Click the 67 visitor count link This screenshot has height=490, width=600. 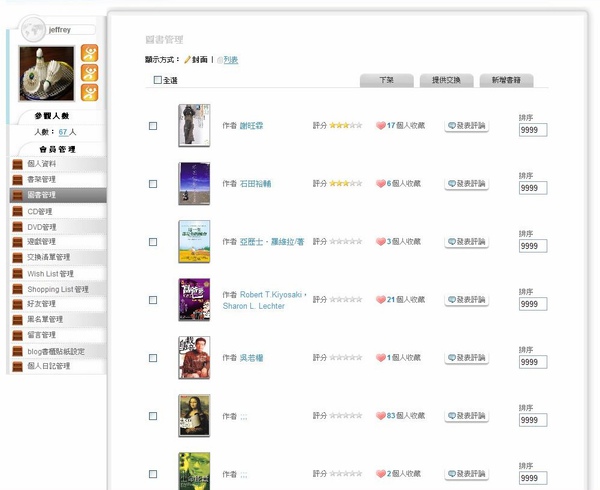[x=63, y=132]
